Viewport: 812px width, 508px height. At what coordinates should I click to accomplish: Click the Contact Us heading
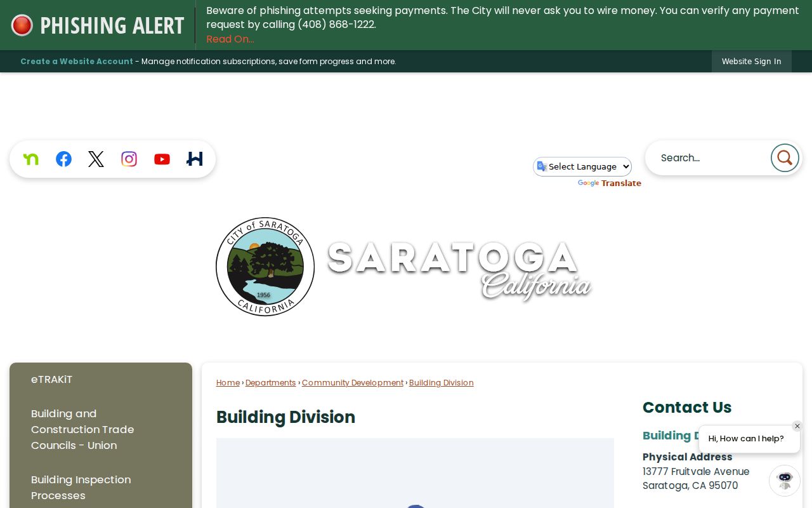click(687, 407)
